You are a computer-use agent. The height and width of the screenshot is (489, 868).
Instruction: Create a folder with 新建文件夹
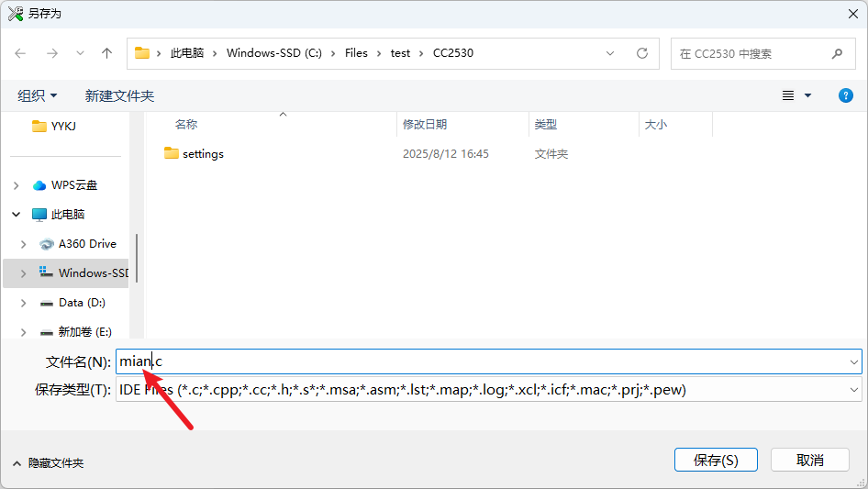tap(119, 95)
